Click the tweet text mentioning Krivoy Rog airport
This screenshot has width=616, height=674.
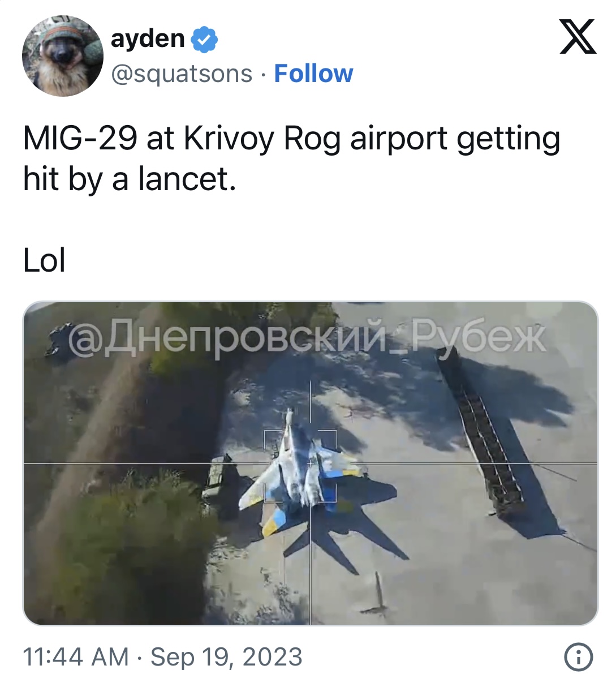tap(292, 158)
